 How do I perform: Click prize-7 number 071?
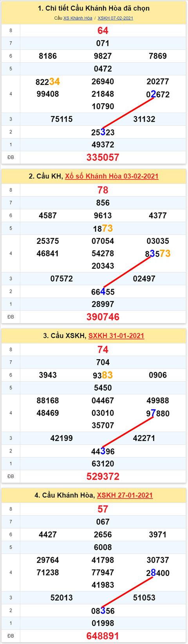(103, 43)
